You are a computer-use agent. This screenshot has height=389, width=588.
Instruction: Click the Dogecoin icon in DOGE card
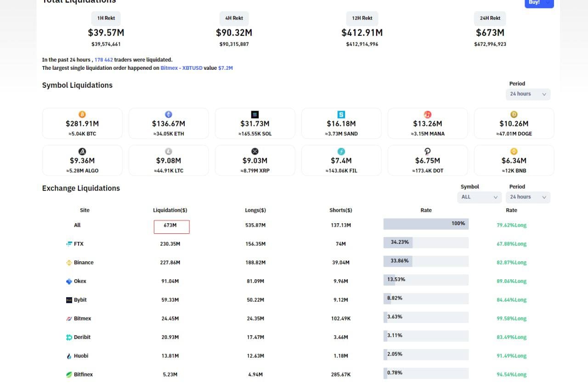tap(514, 114)
